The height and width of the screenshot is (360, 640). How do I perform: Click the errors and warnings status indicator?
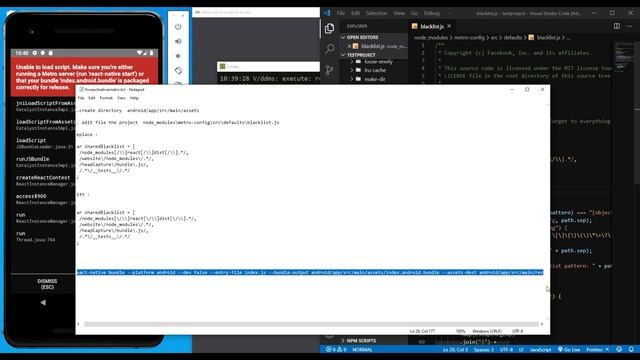336,349
